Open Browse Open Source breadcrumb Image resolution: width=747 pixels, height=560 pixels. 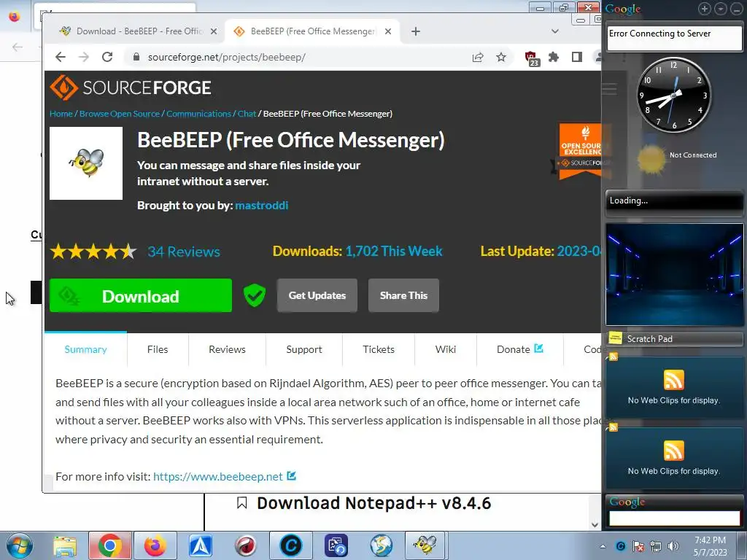120,114
